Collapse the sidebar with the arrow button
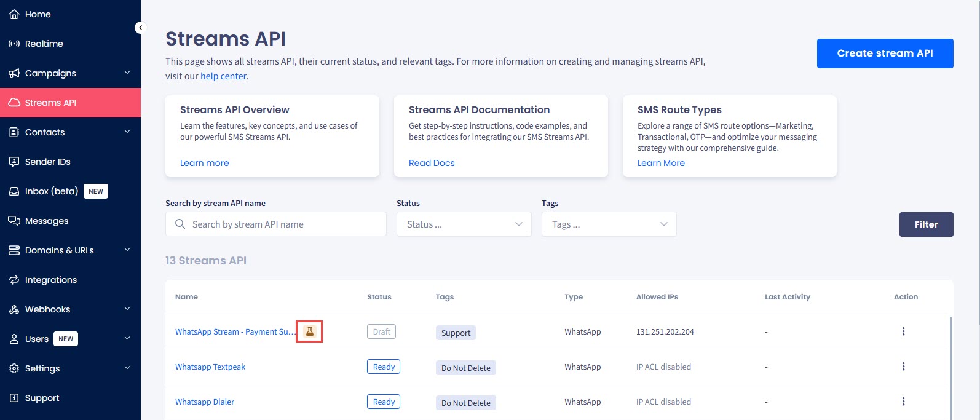 140,28
